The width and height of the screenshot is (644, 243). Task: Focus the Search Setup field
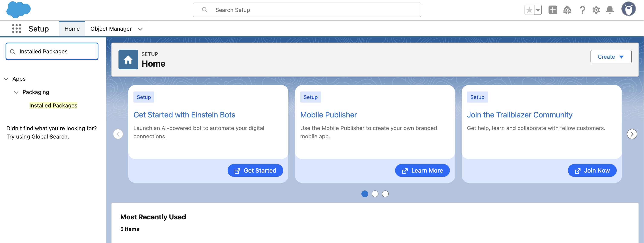click(x=307, y=10)
